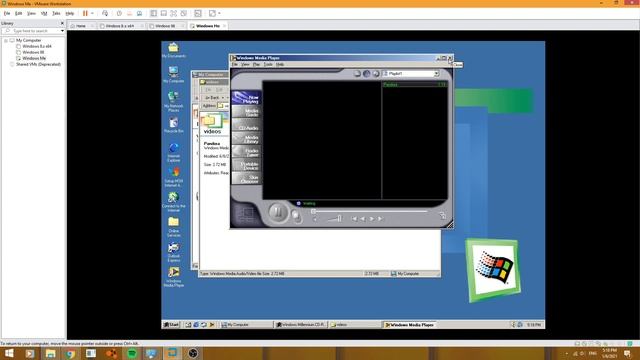
Task: Open the Now Playing pane
Action: pos(247,98)
